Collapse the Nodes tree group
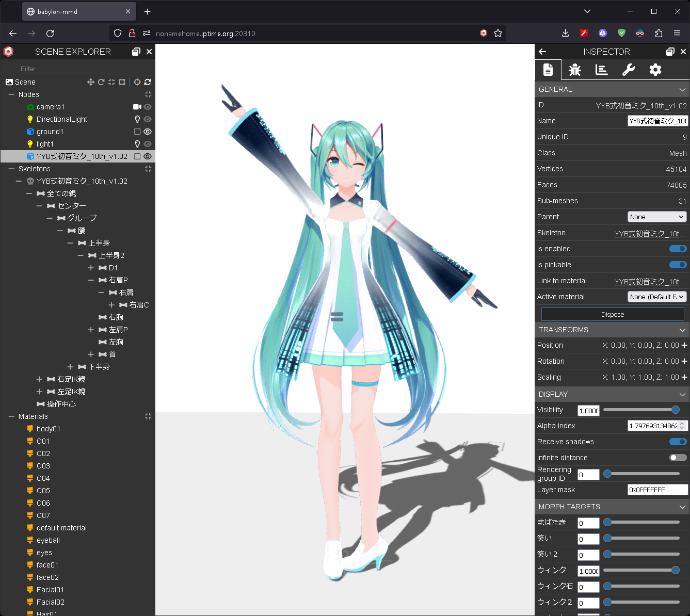The image size is (690, 616). (11, 94)
